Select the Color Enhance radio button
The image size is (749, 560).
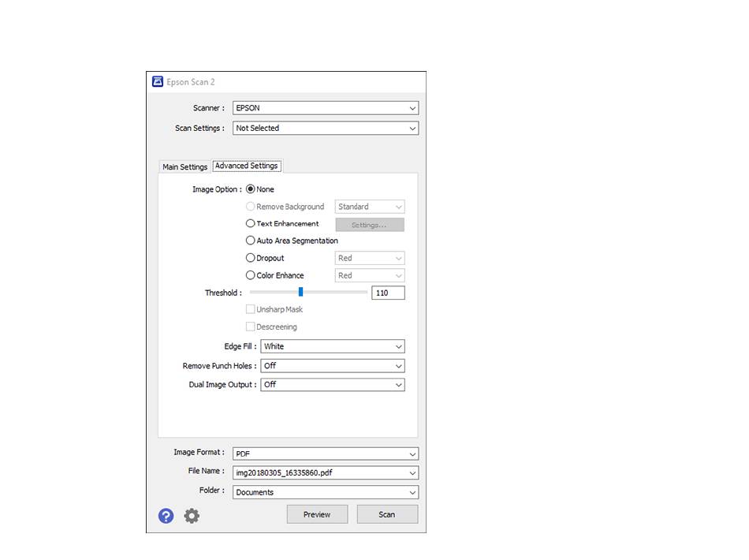250,275
